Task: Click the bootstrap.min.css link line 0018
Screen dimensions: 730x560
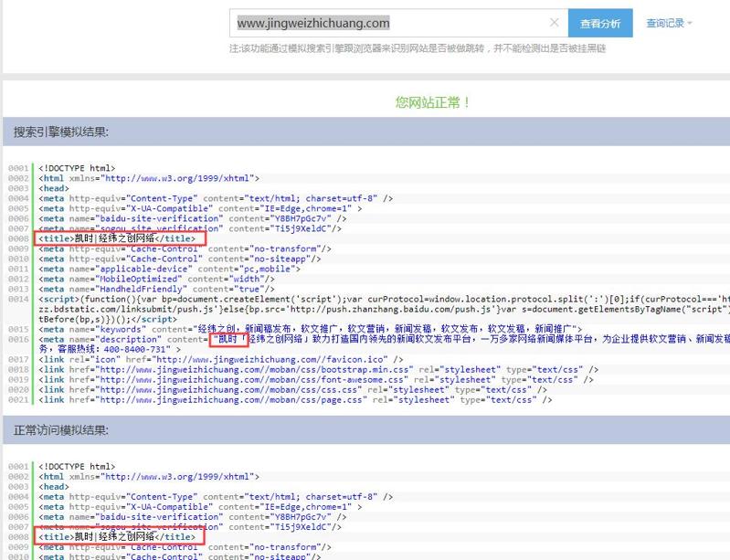Action: (319, 370)
